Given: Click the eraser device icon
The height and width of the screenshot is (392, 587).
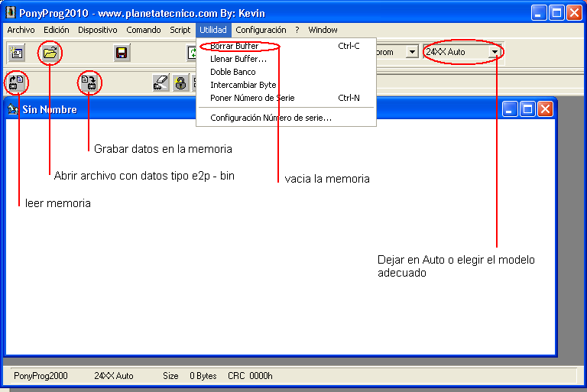Looking at the screenshot, I should click(161, 83).
